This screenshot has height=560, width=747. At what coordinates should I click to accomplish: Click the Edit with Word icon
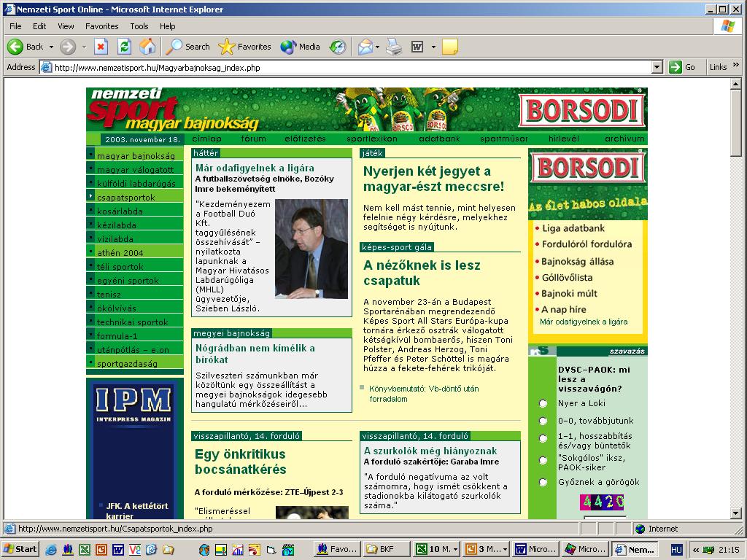pyautogui.click(x=417, y=47)
